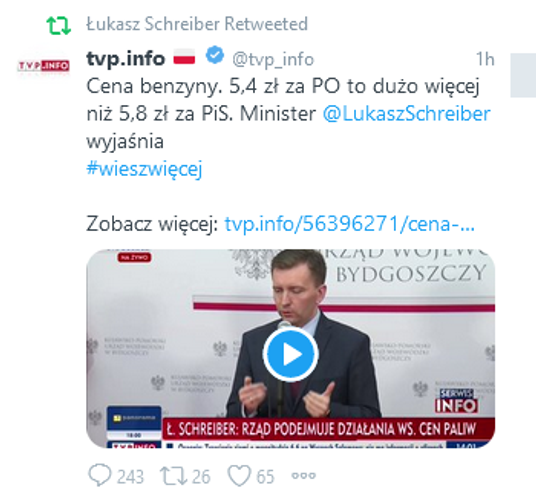536x493 pixels.
Task: Open the #wieszwięcej hashtag
Action: point(144,169)
